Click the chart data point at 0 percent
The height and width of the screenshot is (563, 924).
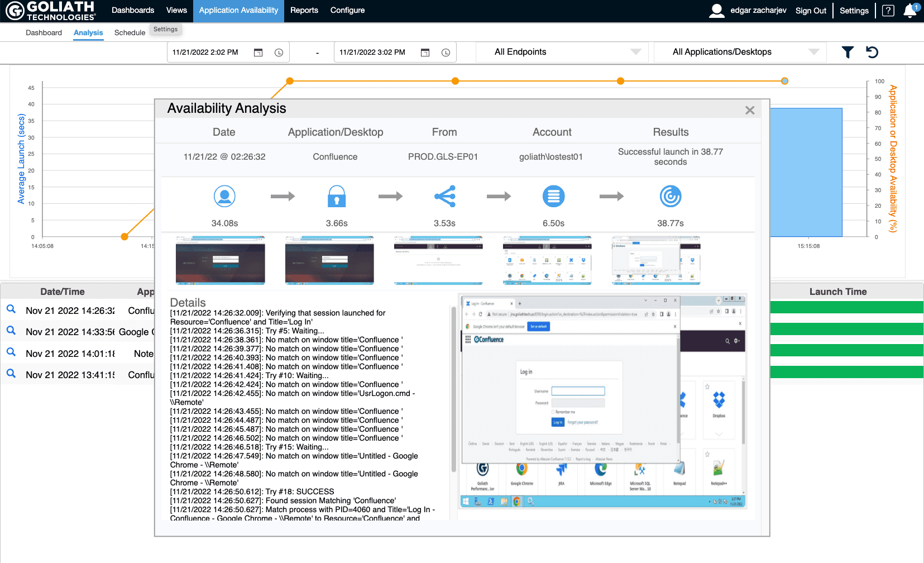tap(125, 237)
